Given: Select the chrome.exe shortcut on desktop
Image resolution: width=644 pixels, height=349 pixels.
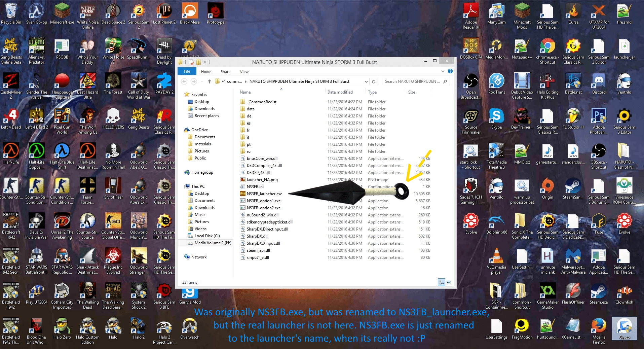Looking at the screenshot, I should coord(547,51).
